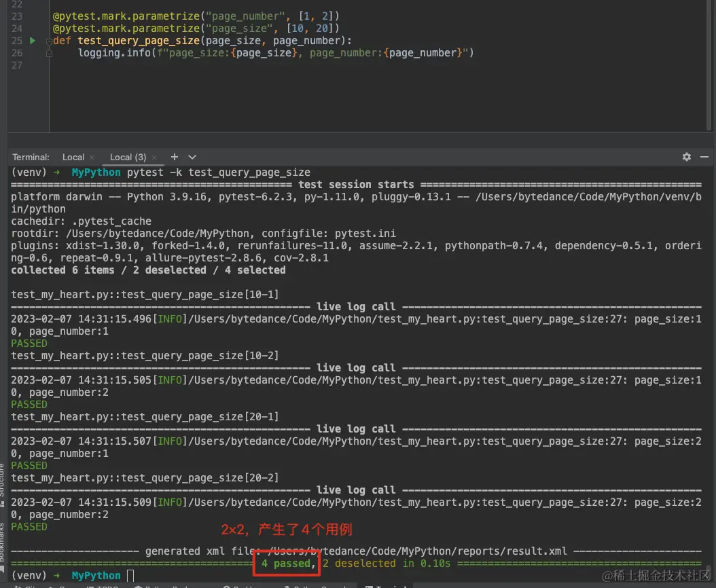Close the Local terminal tab
Image resolution: width=716 pixels, height=588 pixels.
pyautogui.click(x=92, y=158)
